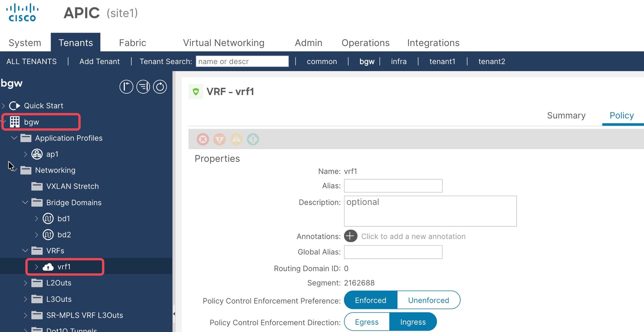
Task: Click the VXLAN Stretch folder icon
Action: [37, 186]
